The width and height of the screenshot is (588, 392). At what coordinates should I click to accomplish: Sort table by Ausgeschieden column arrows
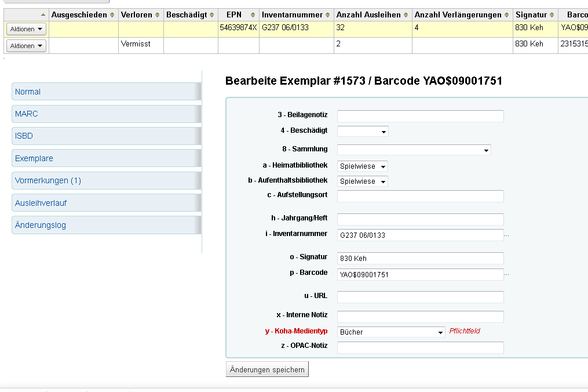(112, 15)
